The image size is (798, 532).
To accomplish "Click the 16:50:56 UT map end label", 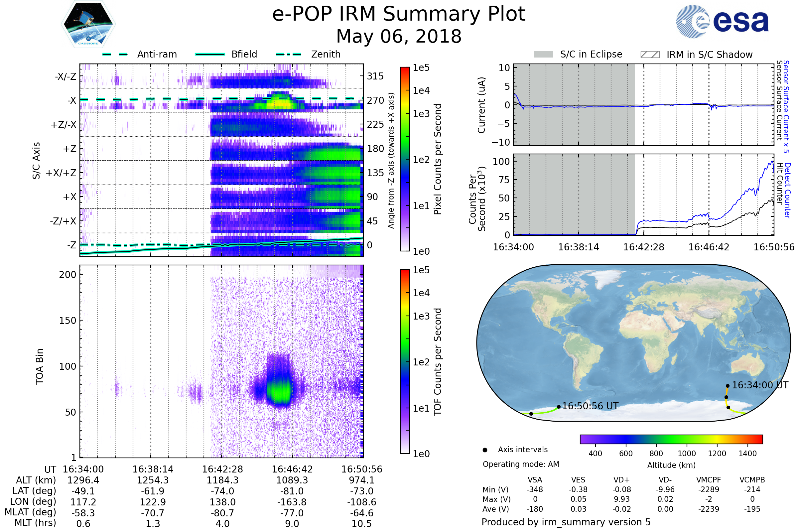I will 590,406.
